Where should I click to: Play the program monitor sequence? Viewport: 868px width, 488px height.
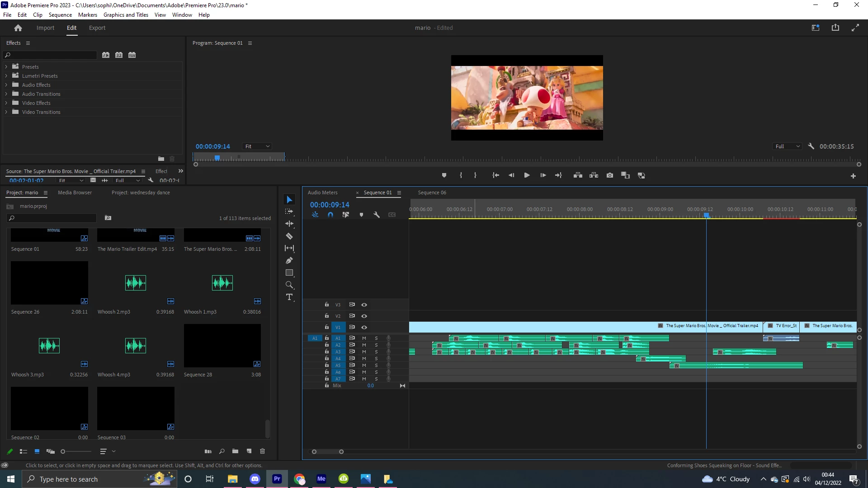(x=527, y=175)
